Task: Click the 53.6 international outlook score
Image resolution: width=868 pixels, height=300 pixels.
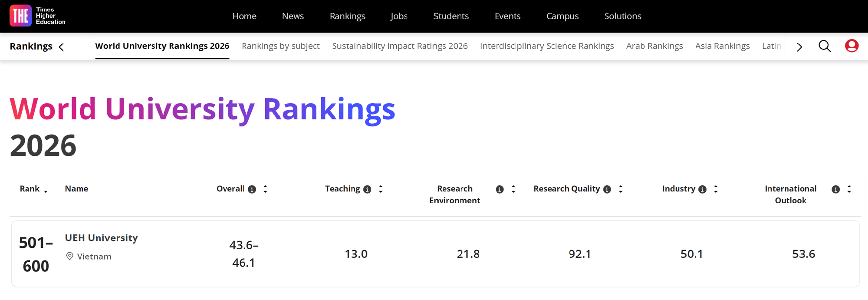Action: point(803,254)
